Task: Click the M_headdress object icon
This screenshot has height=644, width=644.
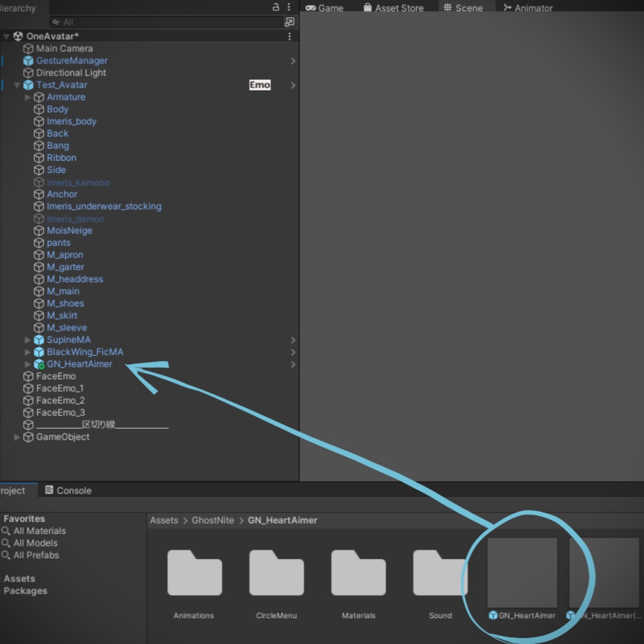Action: click(x=39, y=279)
